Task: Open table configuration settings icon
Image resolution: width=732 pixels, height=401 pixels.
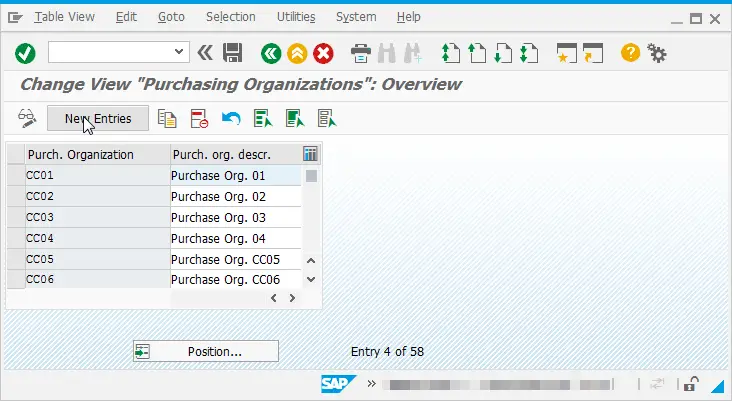Action: pos(310,154)
